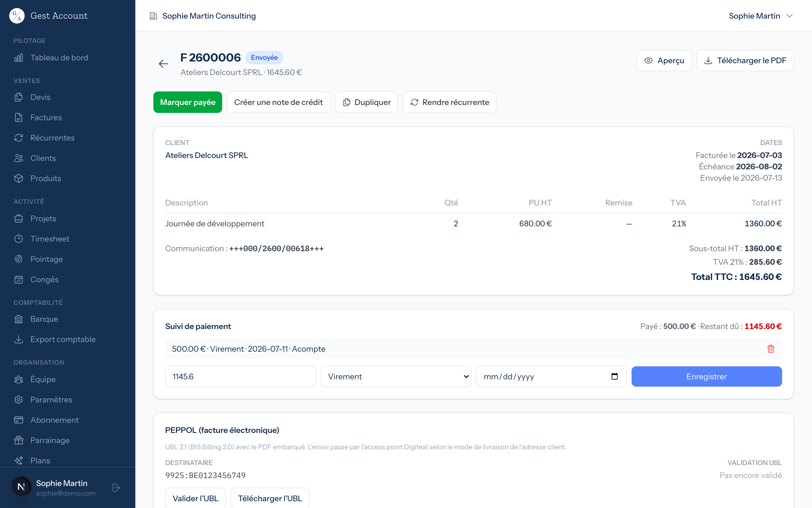This screenshot has height=508, width=812.
Task: Open the Virement payment method dropdown
Action: tap(396, 376)
